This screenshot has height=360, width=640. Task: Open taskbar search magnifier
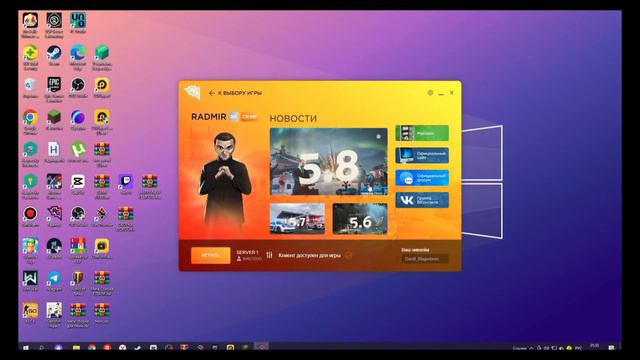pyautogui.click(x=42, y=348)
